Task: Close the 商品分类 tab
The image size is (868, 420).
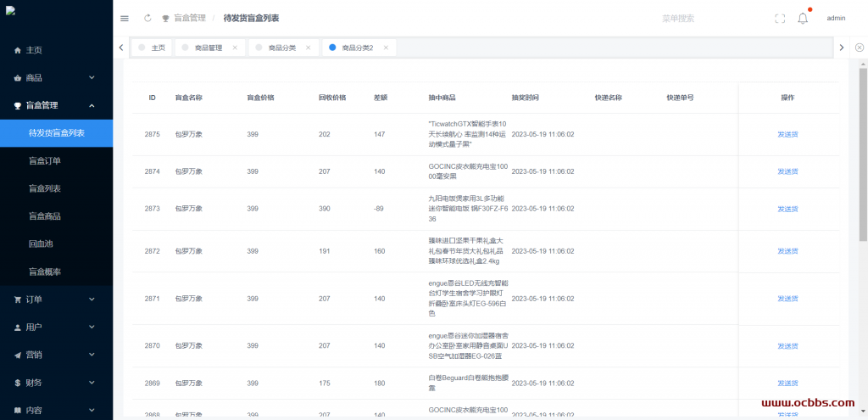Action: tap(309, 48)
